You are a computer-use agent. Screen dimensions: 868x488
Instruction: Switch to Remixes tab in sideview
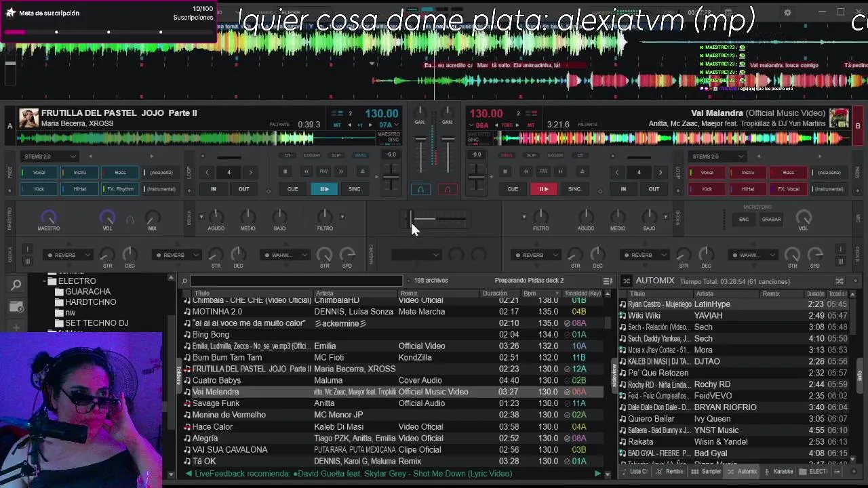coord(670,472)
